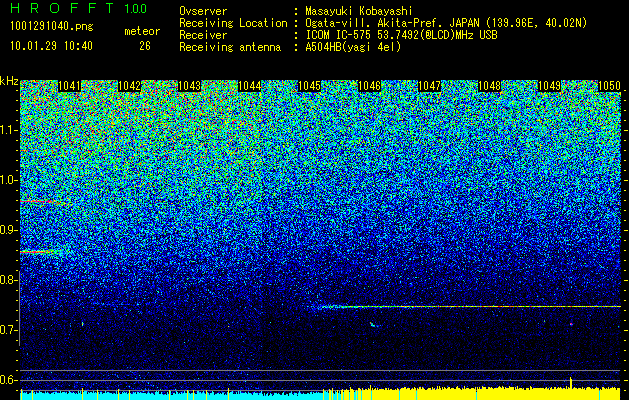Click the meteor count 26
Screen dimensions: 629x400
[145, 46]
